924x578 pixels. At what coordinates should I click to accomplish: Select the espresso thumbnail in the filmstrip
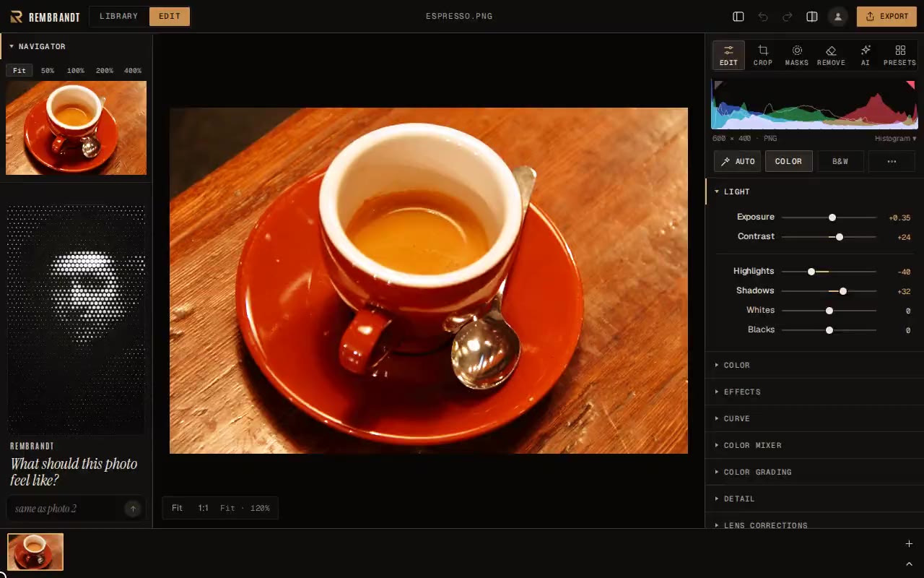(35, 552)
